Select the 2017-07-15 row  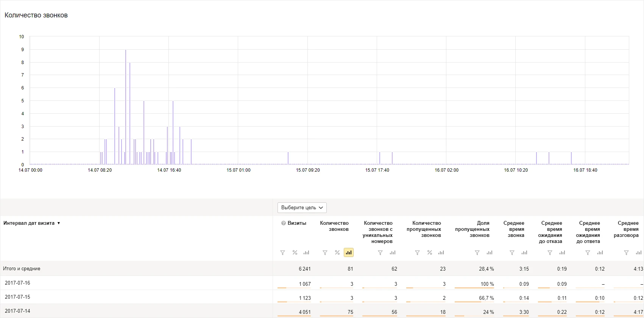pos(322,297)
